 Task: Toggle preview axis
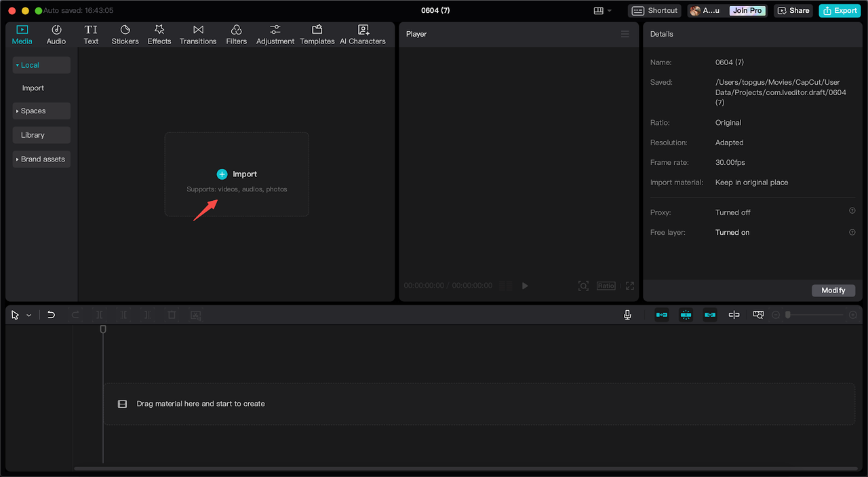point(734,315)
